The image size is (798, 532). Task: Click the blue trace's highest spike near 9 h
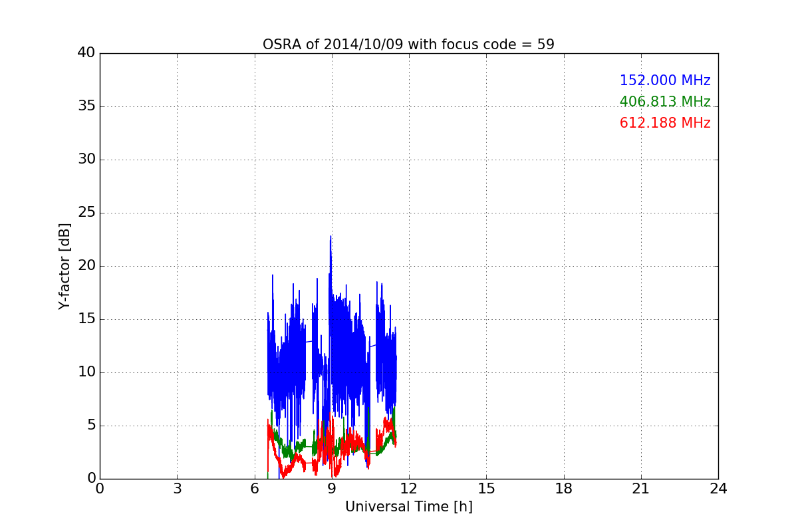(x=331, y=237)
